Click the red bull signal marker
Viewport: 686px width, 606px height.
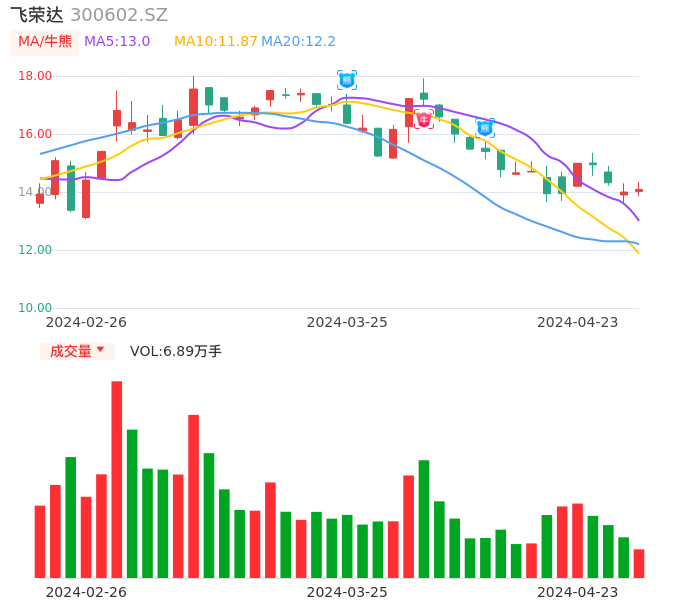tap(424, 120)
